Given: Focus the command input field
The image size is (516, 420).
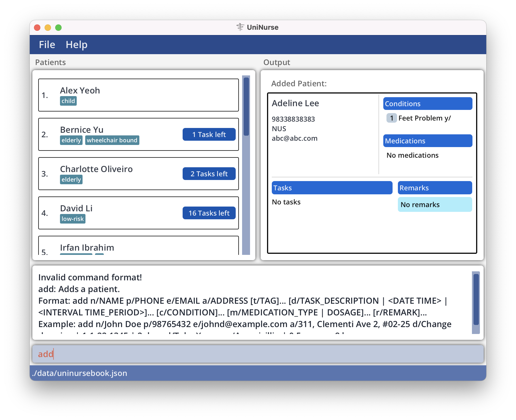Looking at the screenshot, I should (x=257, y=354).
